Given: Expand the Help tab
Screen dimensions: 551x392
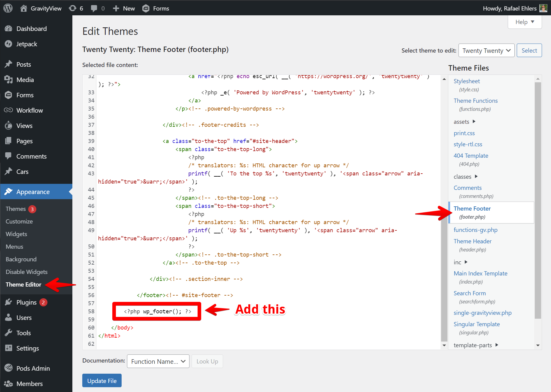Looking at the screenshot, I should [524, 22].
